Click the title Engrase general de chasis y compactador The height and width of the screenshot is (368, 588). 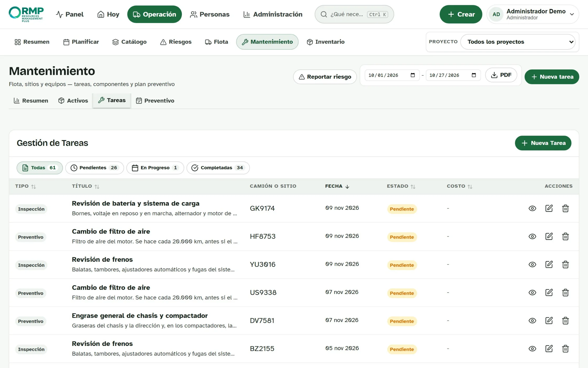pos(140,316)
